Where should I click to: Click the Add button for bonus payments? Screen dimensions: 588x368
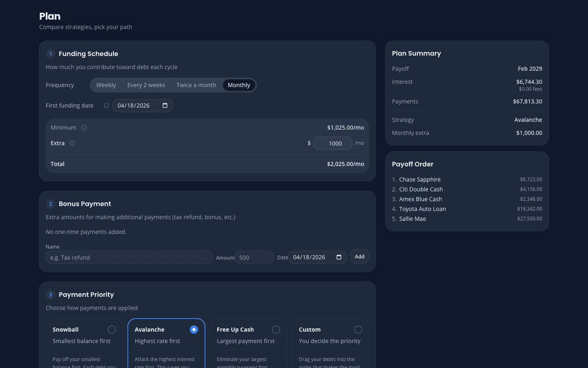(x=359, y=256)
